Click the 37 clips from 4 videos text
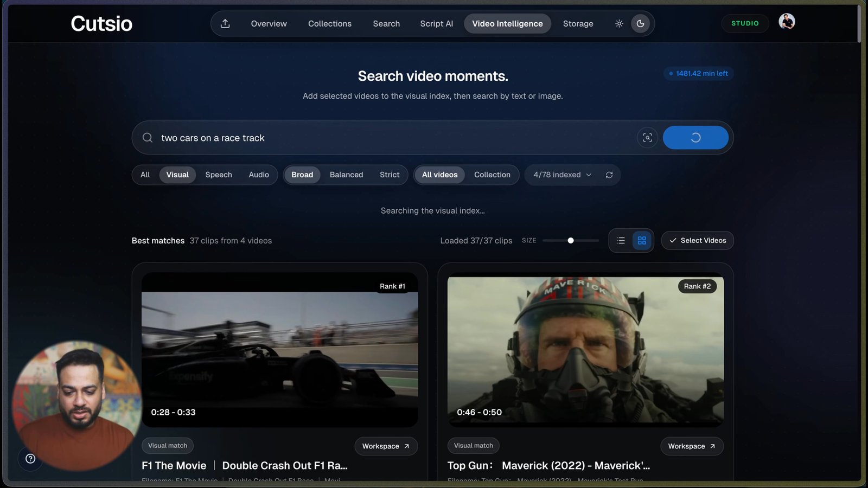 [231, 240]
